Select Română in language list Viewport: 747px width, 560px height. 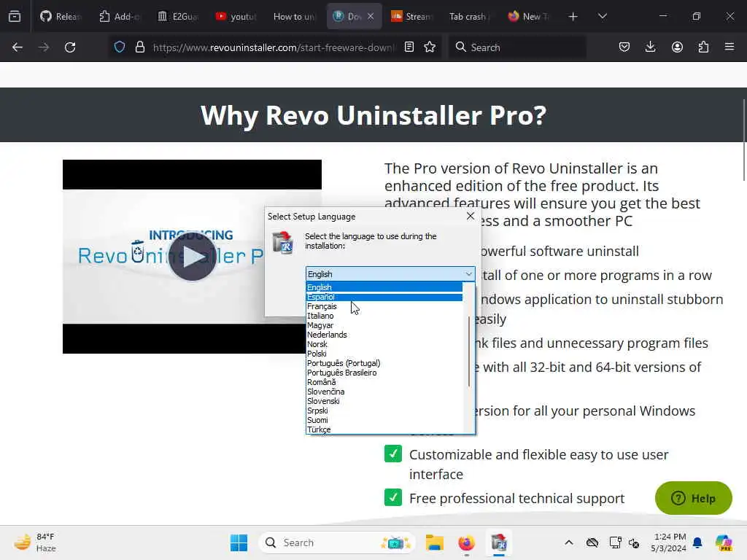point(384,382)
